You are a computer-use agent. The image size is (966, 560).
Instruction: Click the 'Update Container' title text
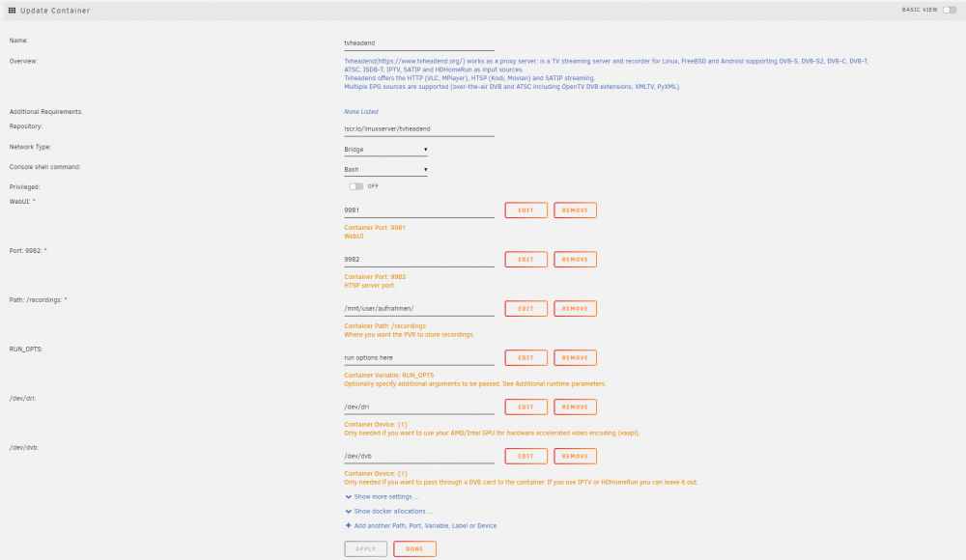pyautogui.click(x=55, y=11)
